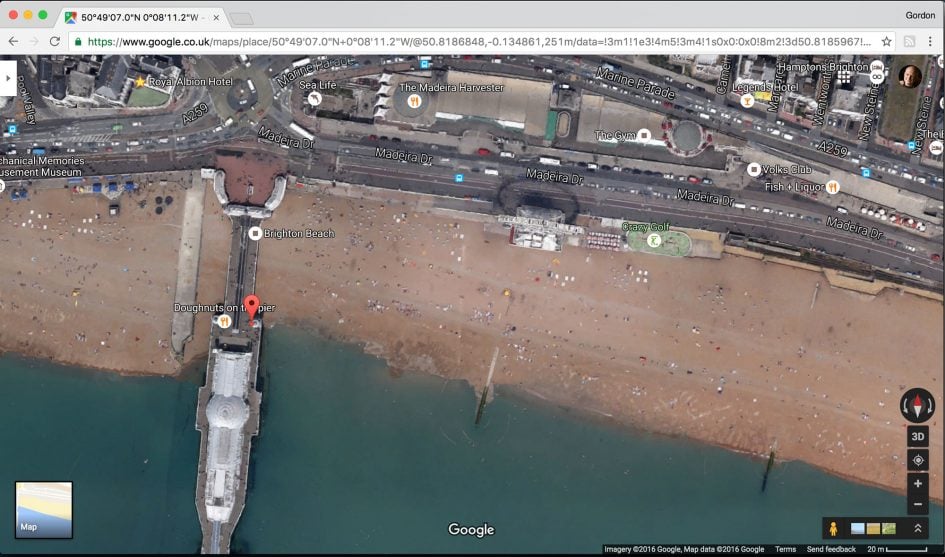This screenshot has height=557, width=945.
Task: Switch to Map view using the layer thumbnail
Action: pyautogui.click(x=44, y=509)
